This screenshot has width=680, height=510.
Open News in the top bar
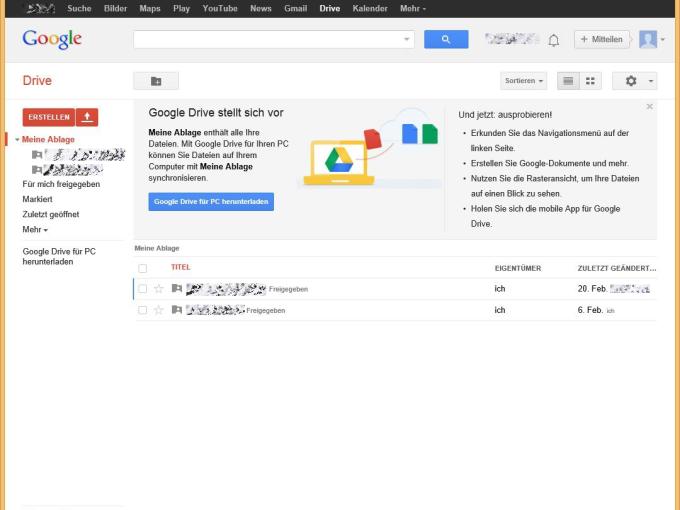coord(260,9)
